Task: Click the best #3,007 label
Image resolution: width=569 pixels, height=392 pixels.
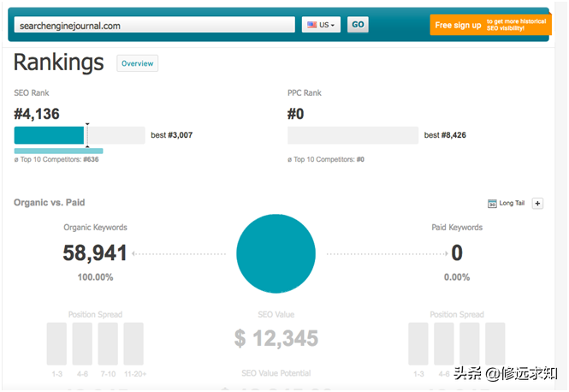Action: tap(172, 135)
